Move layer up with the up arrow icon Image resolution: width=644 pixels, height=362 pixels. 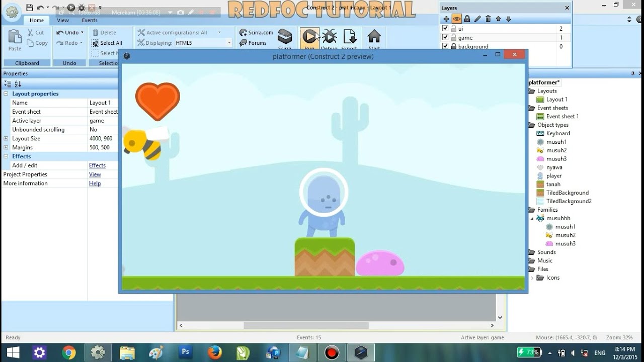click(498, 19)
